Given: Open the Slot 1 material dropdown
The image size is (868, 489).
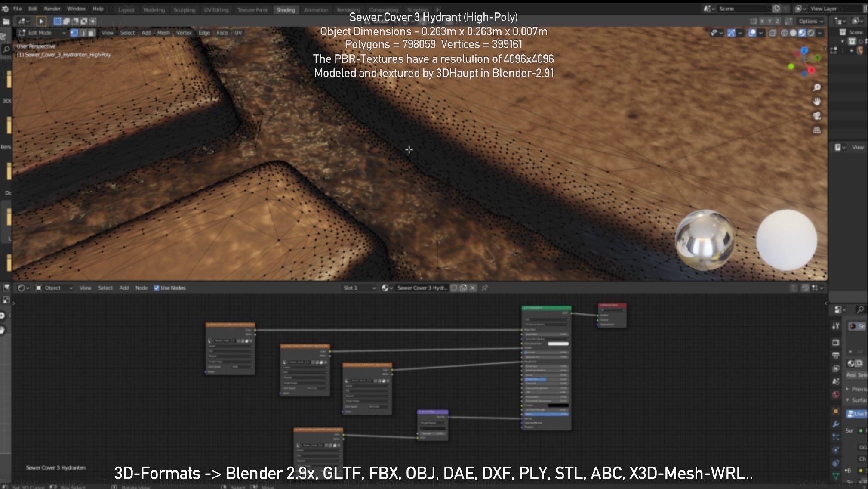Looking at the screenshot, I should [x=359, y=288].
